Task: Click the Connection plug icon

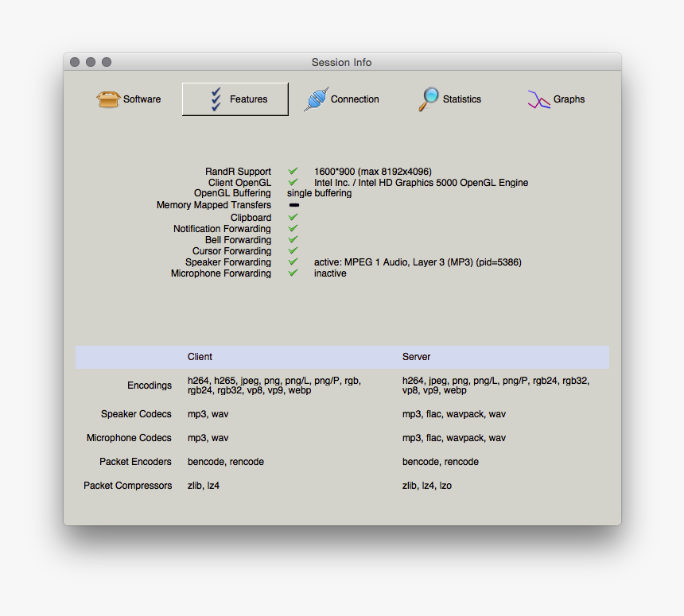Action: (317, 99)
